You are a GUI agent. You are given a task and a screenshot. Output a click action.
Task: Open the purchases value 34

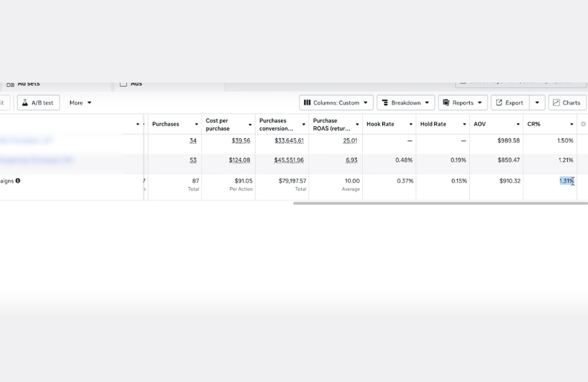click(193, 140)
